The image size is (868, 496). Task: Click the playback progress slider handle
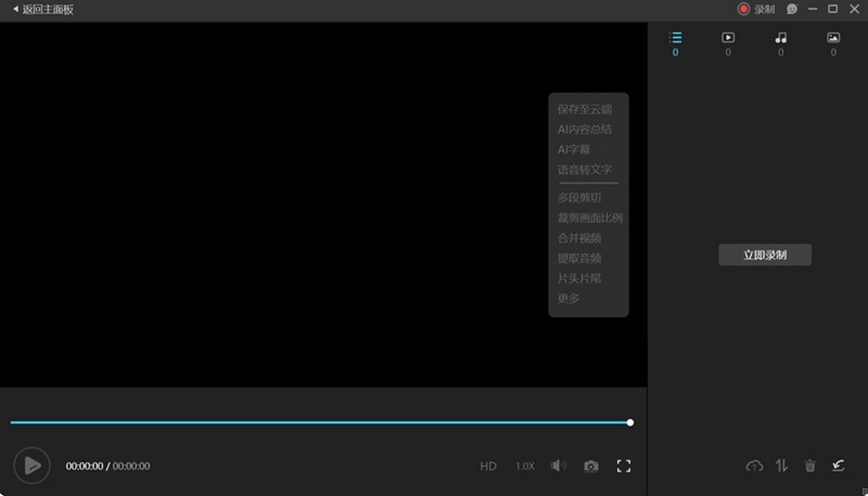click(x=630, y=422)
